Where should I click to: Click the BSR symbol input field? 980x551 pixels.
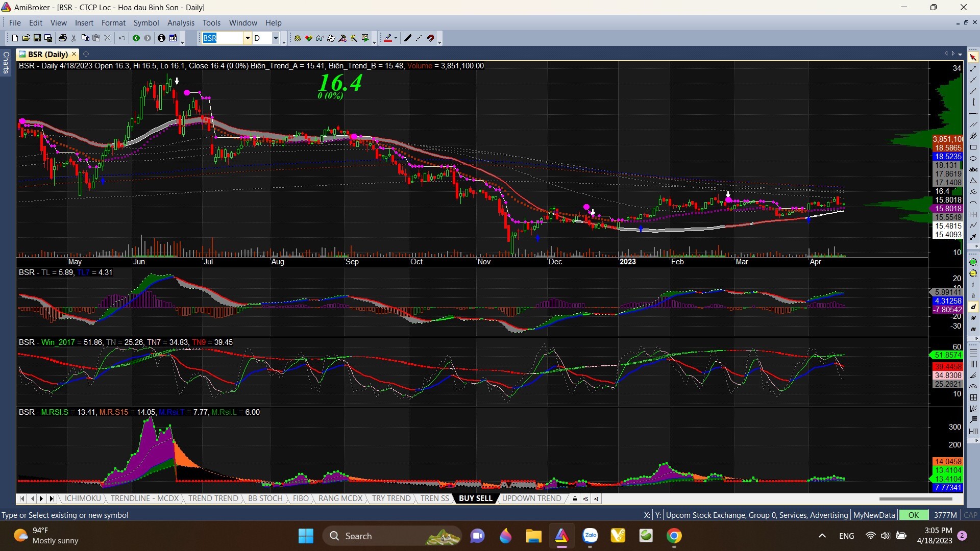pyautogui.click(x=222, y=38)
